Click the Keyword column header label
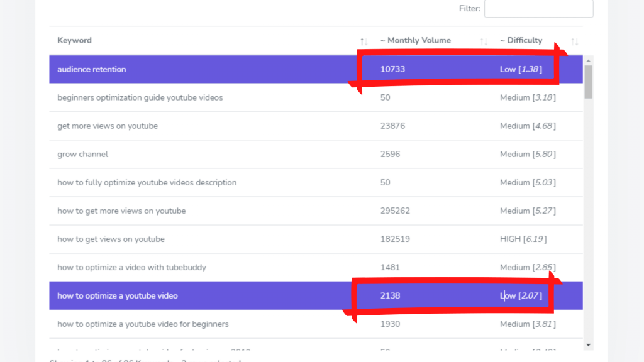Image resolution: width=644 pixels, height=362 pixels. tap(75, 41)
